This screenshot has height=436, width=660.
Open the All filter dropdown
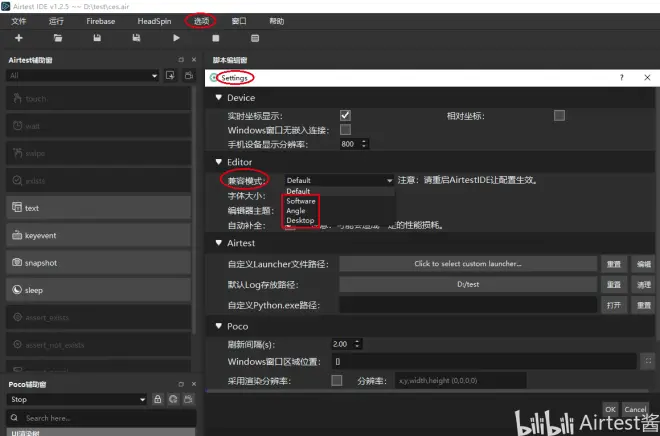coord(82,75)
